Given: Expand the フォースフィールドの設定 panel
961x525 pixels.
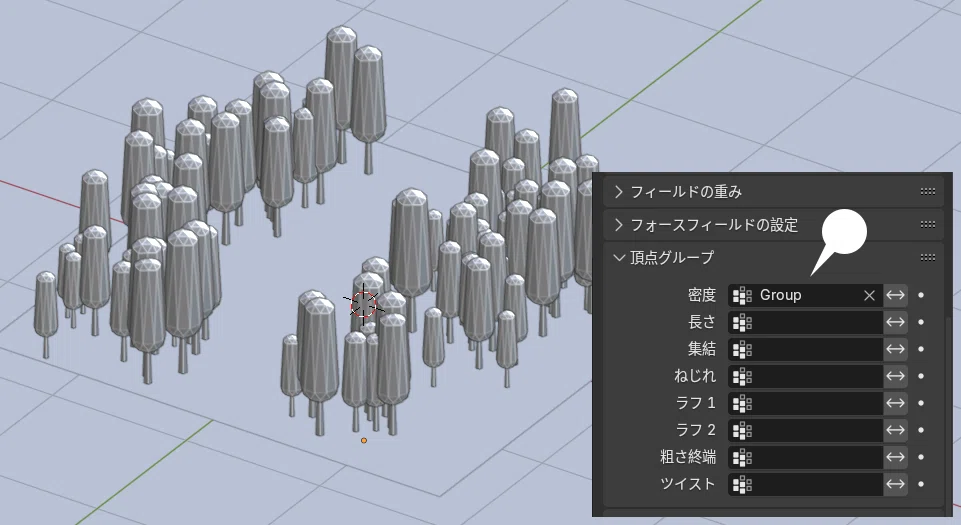Looking at the screenshot, I should 773,225.
